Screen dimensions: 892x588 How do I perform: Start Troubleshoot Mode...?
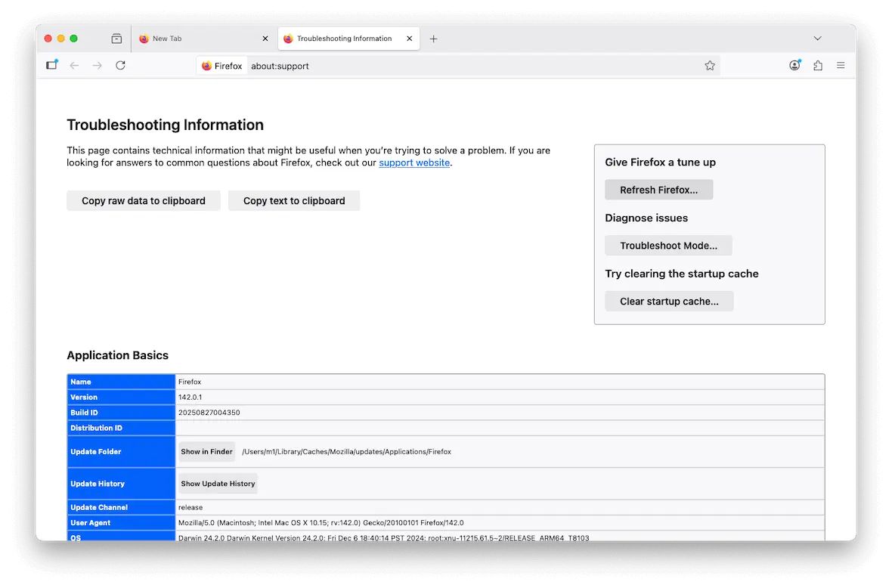click(668, 246)
